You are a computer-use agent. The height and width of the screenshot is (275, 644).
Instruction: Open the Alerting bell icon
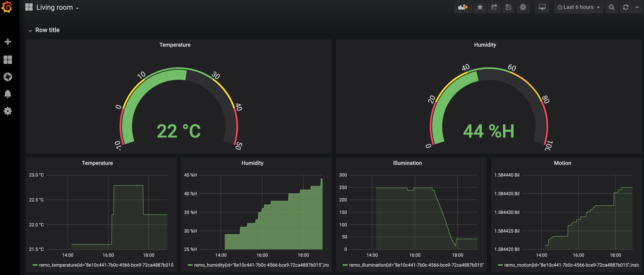8,94
